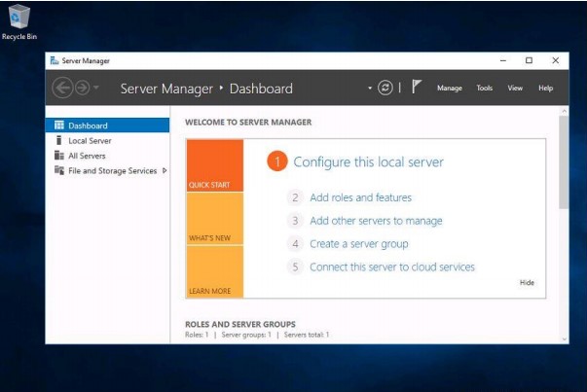Hide the welcome tile

click(527, 282)
